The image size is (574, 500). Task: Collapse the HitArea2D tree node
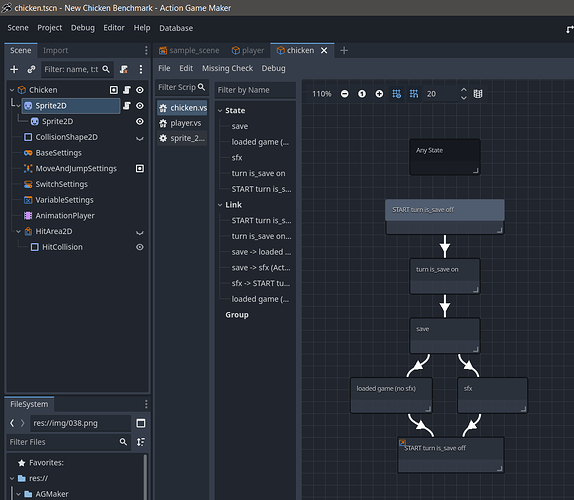pyautogui.click(x=18, y=231)
